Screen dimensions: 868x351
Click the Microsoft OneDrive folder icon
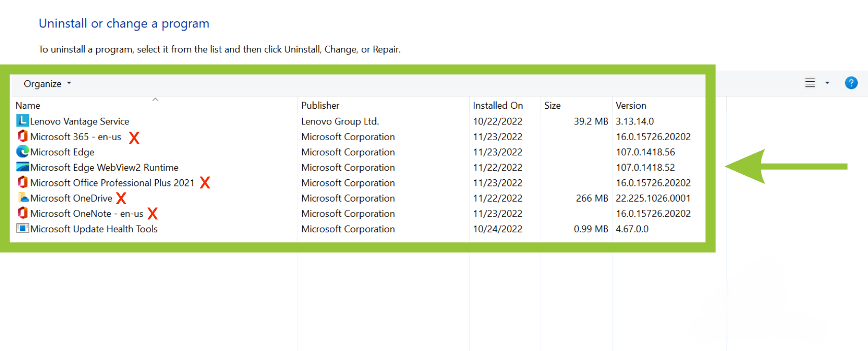click(23, 198)
